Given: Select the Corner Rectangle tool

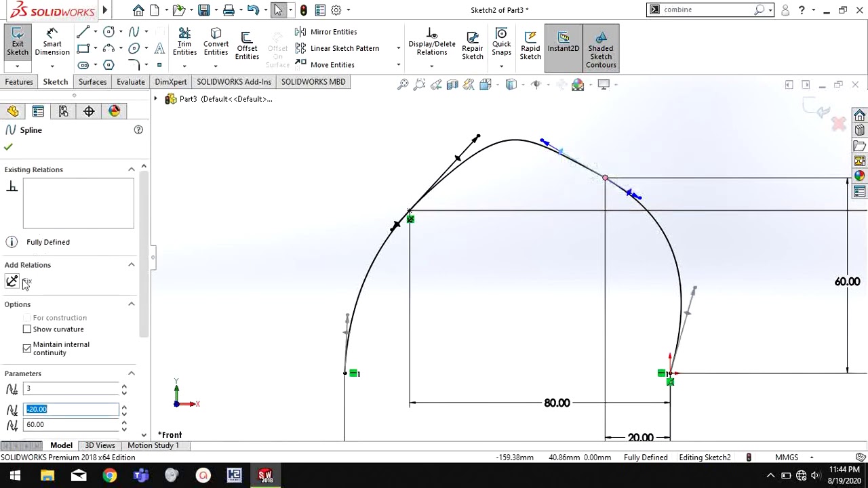Looking at the screenshot, I should tap(83, 48).
